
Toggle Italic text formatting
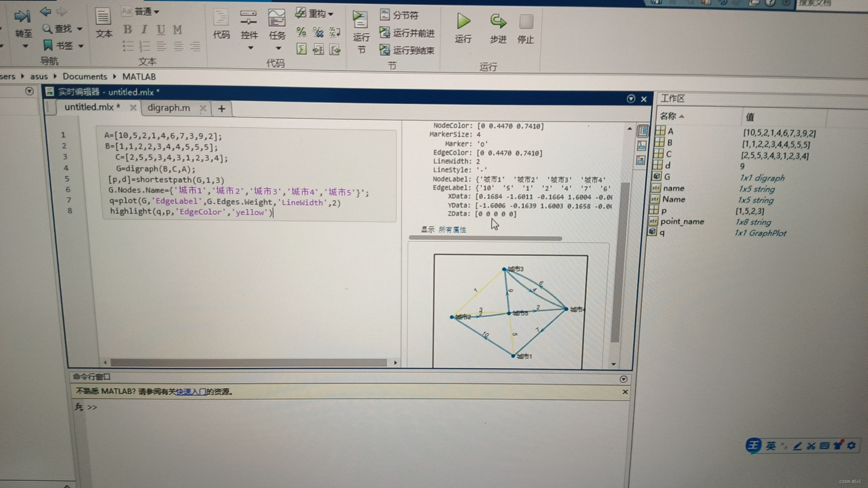click(144, 30)
